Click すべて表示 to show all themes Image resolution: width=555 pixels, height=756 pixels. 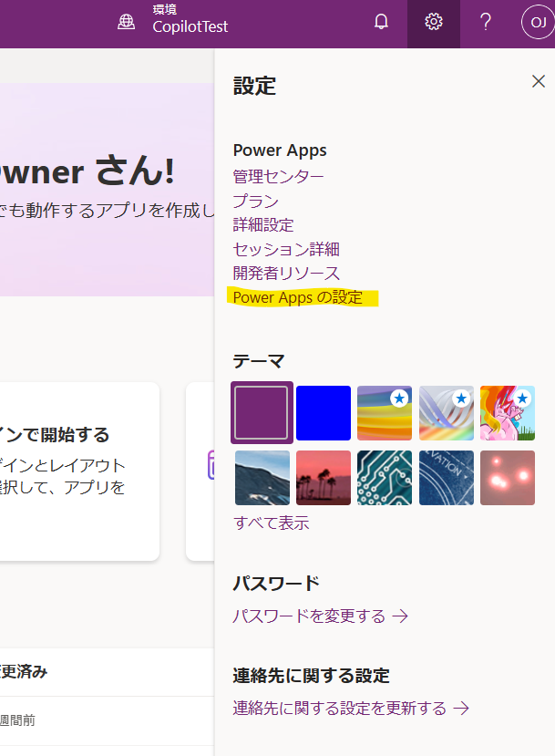click(x=272, y=523)
